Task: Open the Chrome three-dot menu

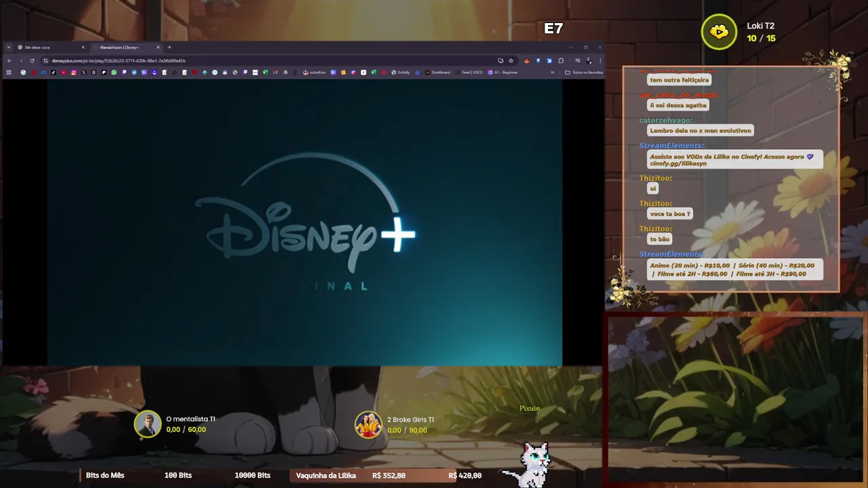Action: [600, 60]
